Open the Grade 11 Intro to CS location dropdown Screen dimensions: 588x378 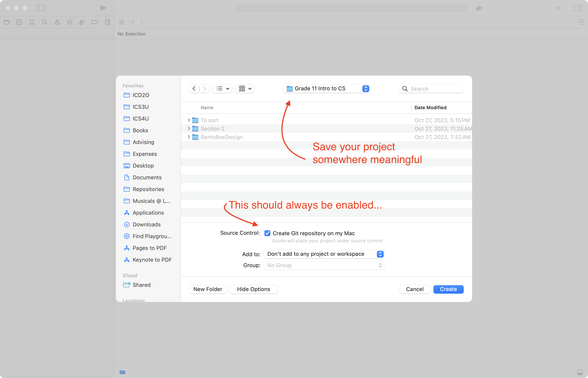[326, 88]
